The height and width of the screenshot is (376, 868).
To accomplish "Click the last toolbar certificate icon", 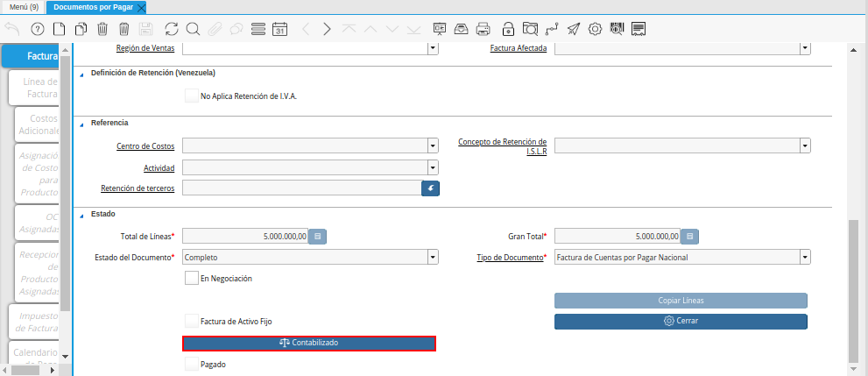I will (x=639, y=29).
